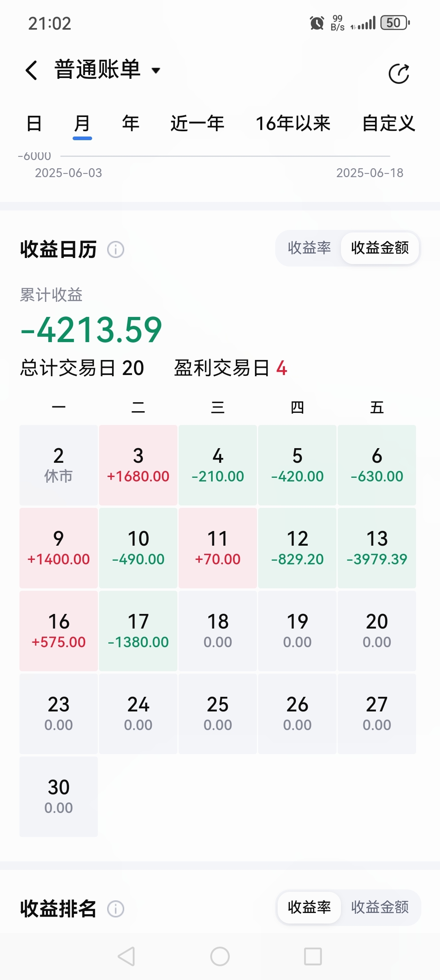Select the 近一年 tab
The width and height of the screenshot is (440, 980).
click(197, 123)
